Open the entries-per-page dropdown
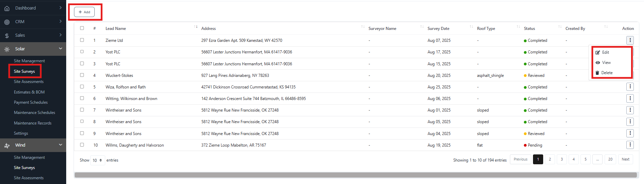644x184 pixels. tap(97, 160)
